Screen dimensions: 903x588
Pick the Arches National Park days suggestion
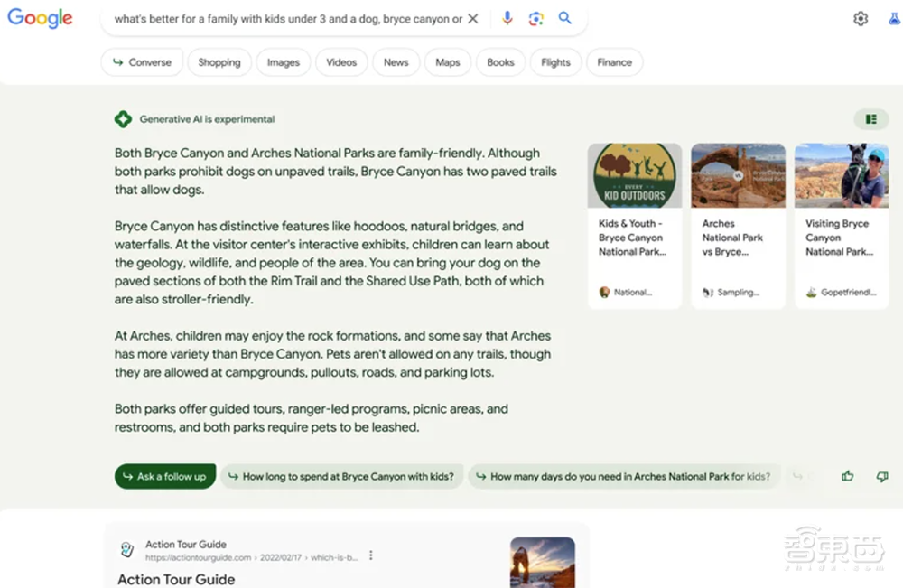[623, 476]
